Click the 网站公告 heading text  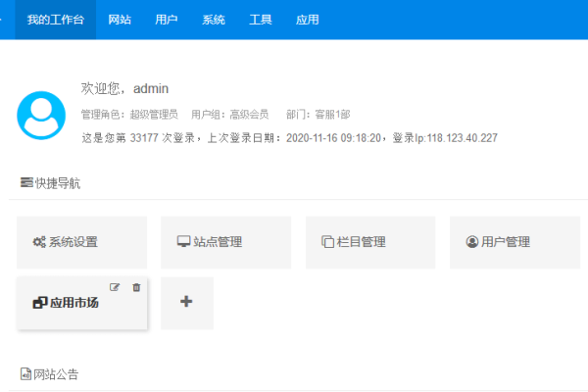pyautogui.click(x=56, y=374)
